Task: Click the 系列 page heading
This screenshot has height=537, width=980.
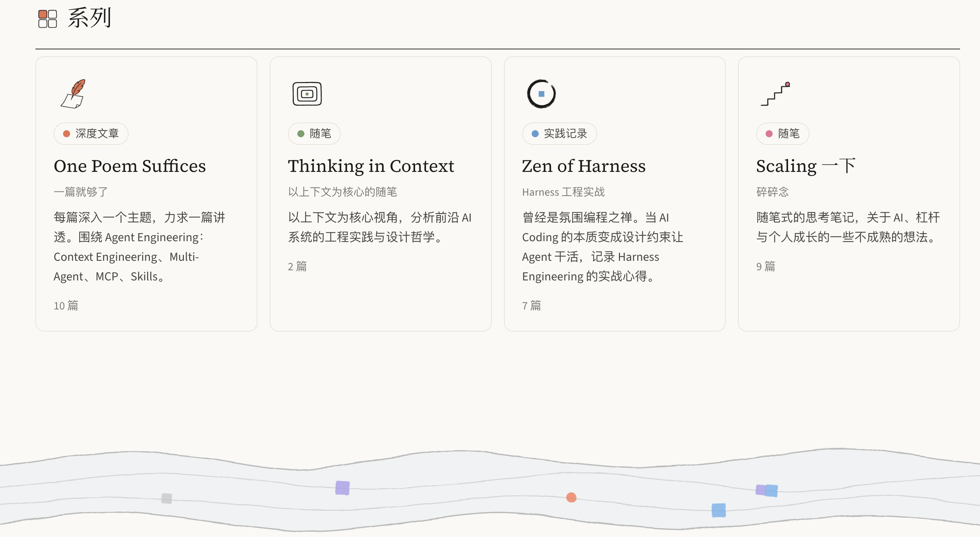Action: tap(89, 18)
